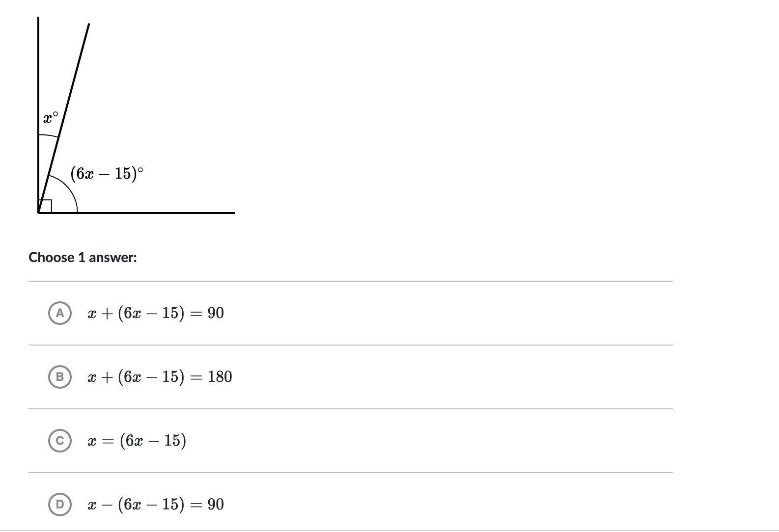Click equation x − (6x − 15) = 90
Screen dimensions: 779x532
coord(156,504)
